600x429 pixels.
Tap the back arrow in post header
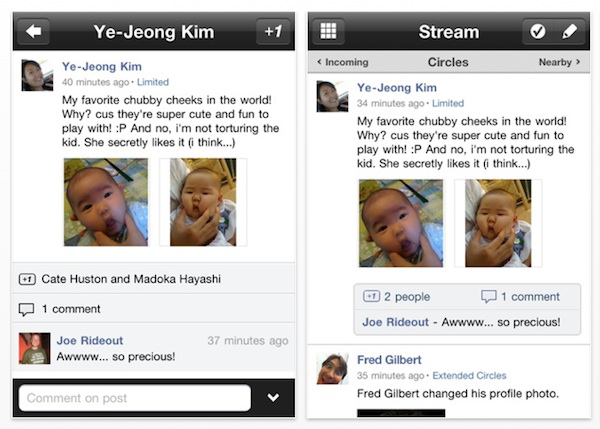[34, 31]
